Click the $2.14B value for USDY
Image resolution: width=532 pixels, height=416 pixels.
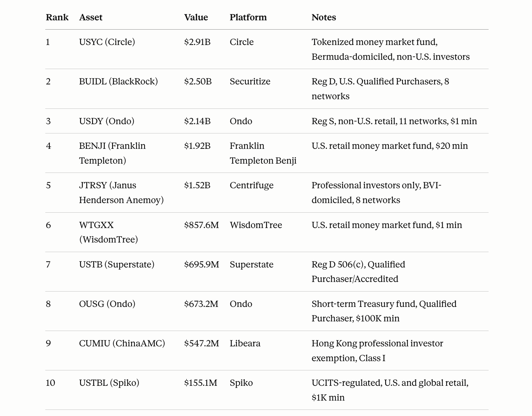pos(197,121)
